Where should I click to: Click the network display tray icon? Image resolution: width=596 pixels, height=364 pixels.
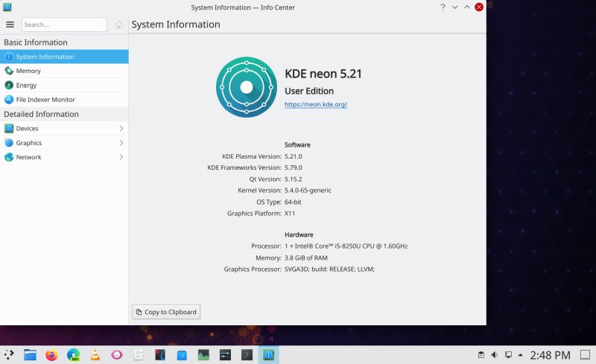point(508,355)
